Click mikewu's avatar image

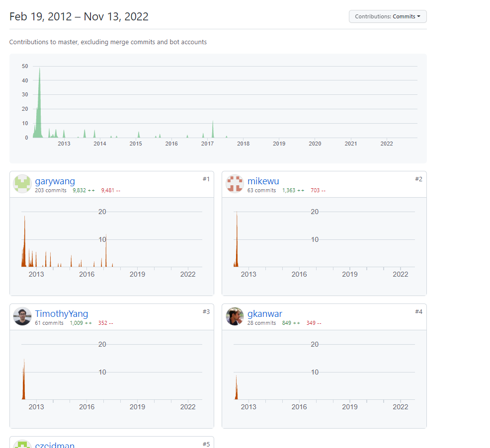pos(235,184)
